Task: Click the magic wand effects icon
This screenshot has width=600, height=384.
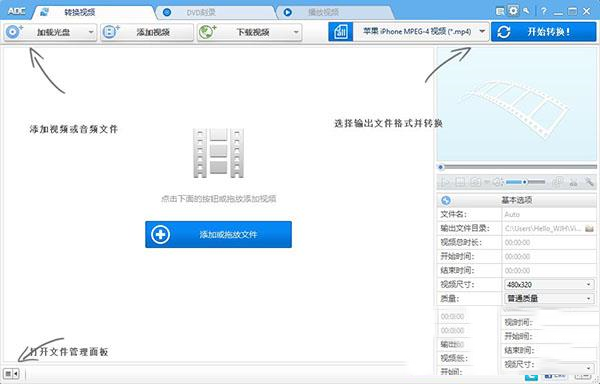Action: pyautogui.click(x=589, y=182)
